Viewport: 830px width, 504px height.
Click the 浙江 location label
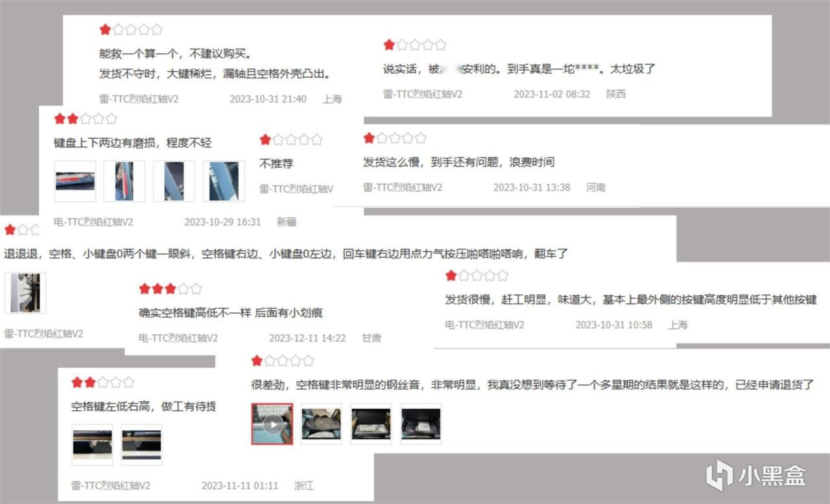tap(303, 485)
